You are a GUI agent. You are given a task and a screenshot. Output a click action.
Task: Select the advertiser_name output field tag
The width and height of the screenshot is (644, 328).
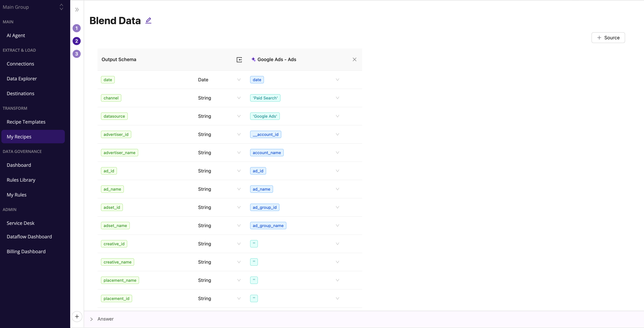119,153
